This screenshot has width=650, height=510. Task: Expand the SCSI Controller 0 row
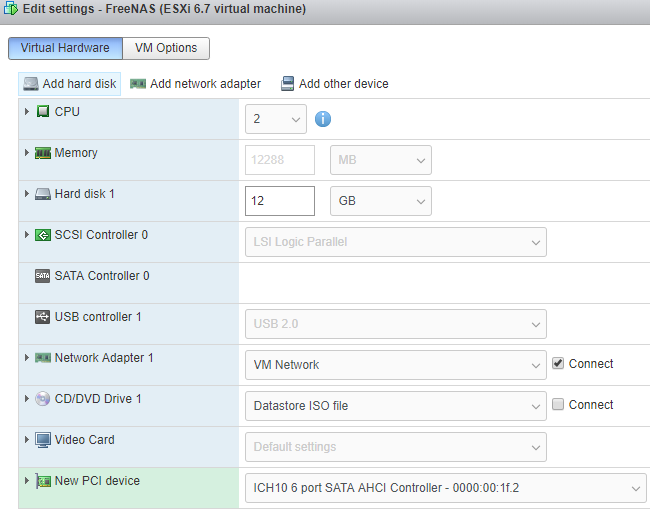click(27, 235)
